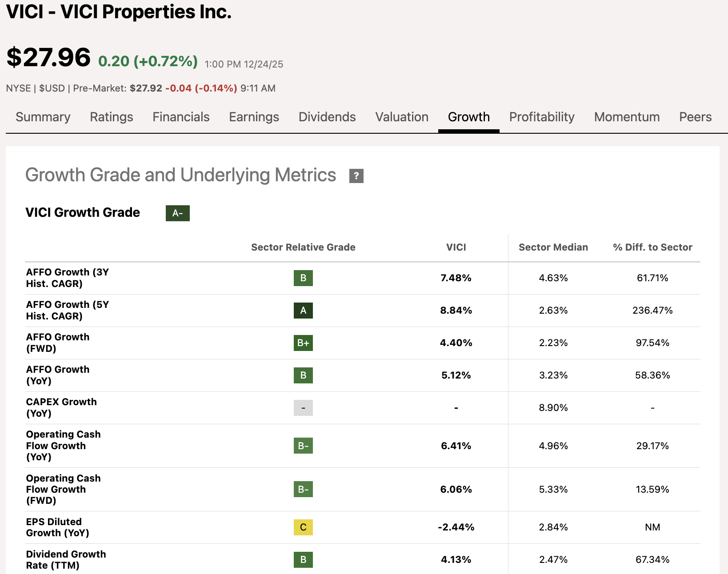
Task: Go to the Earnings tab
Action: [x=254, y=117]
